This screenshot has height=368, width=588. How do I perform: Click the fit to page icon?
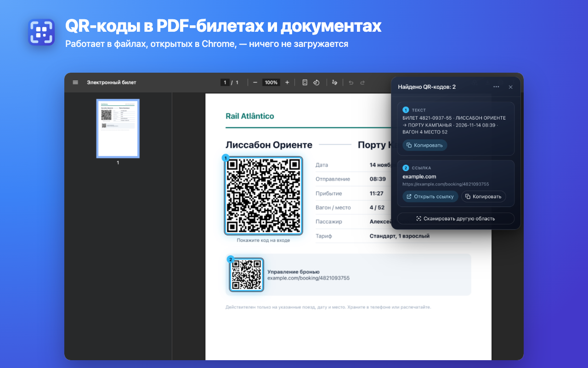[x=305, y=82]
